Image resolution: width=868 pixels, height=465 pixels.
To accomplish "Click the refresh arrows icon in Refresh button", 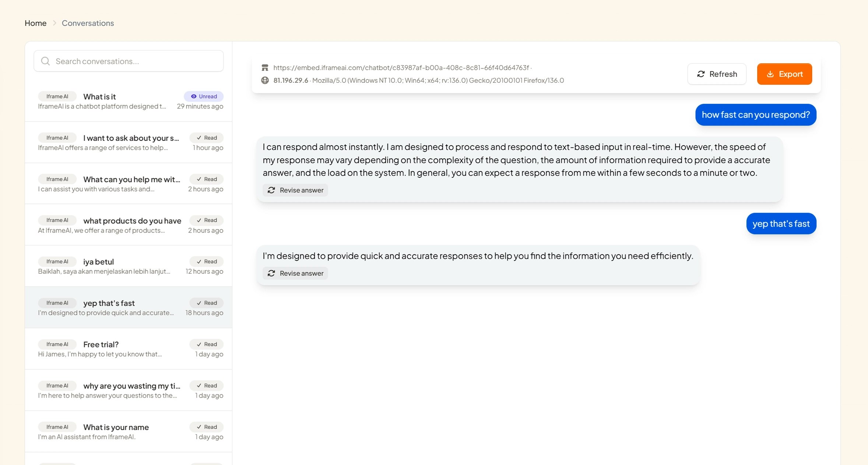I will click(701, 74).
